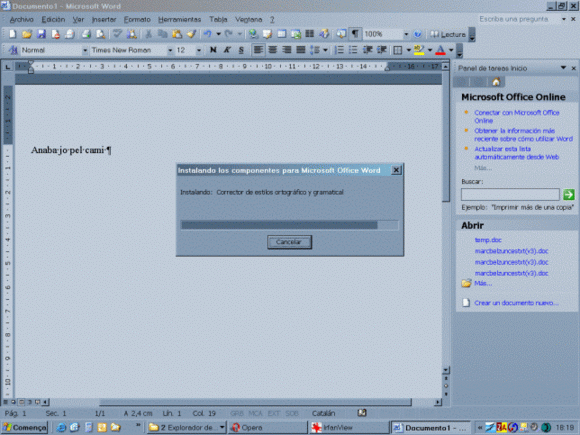The image size is (580, 435).
Task: Open the Archivo menu
Action: click(21, 20)
